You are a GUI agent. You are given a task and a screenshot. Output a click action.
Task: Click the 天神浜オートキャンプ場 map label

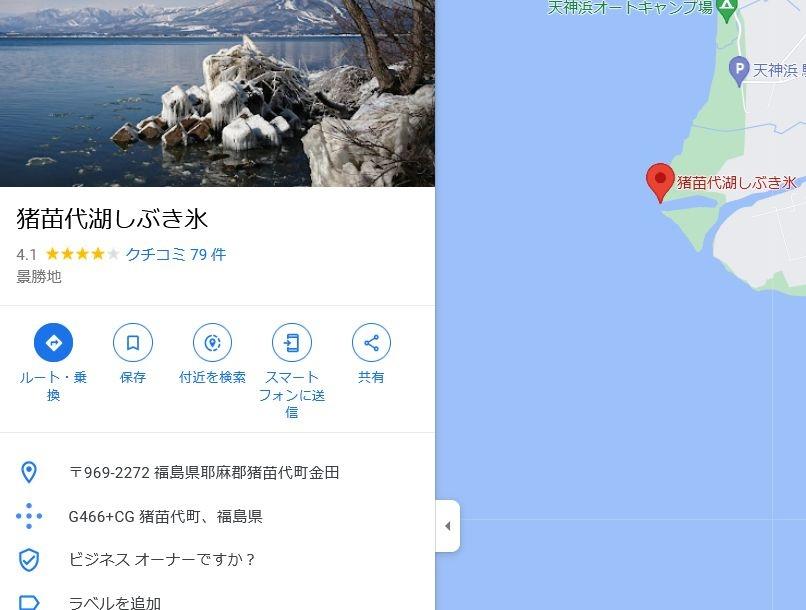pos(630,7)
